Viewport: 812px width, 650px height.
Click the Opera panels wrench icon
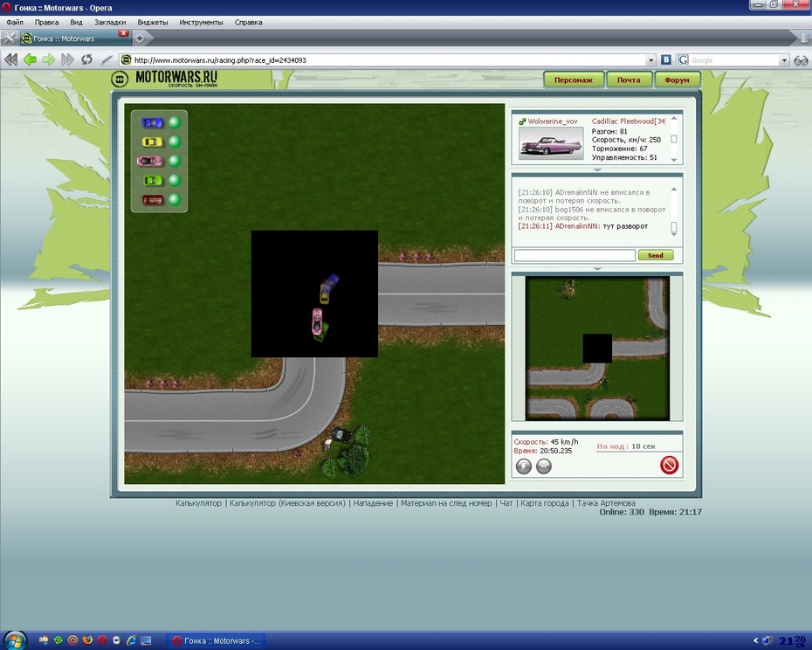click(9, 38)
